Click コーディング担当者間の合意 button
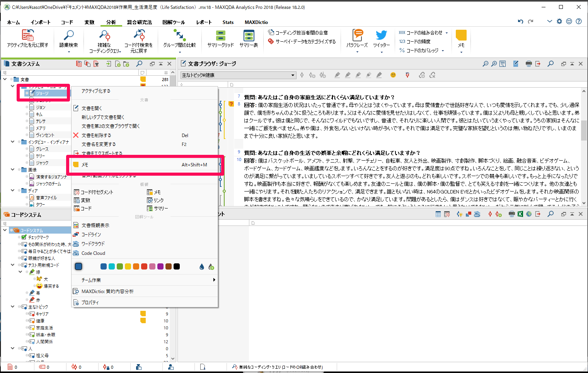Image resolution: width=588 pixels, height=373 pixels. click(x=298, y=33)
